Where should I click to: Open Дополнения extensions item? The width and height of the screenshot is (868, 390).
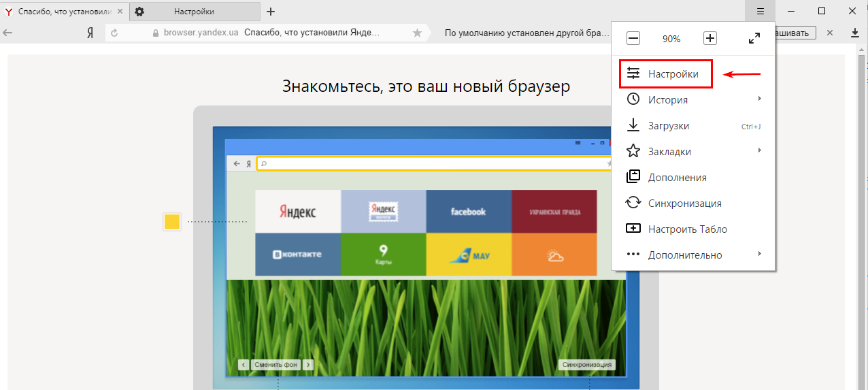(x=676, y=178)
